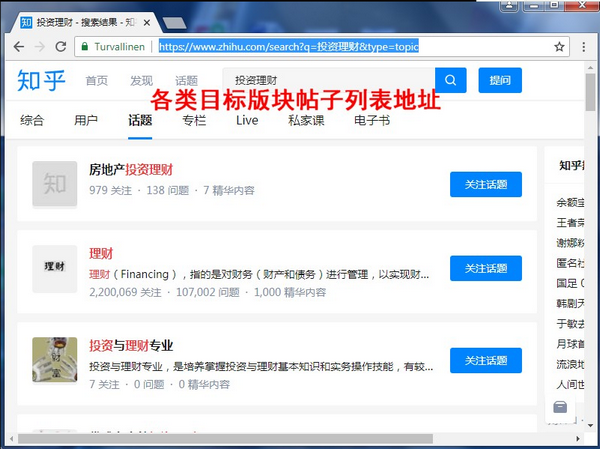Click the browser address bar URL
The image size is (600, 449).
pos(289,47)
